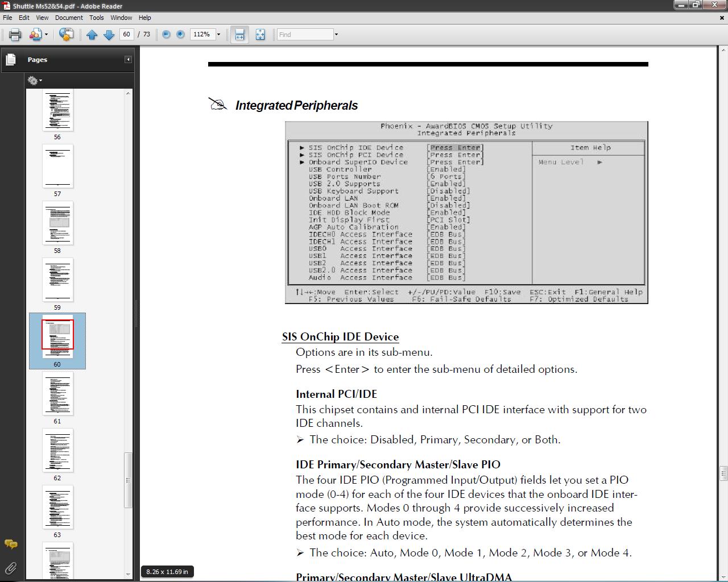Open the View menu
Screen dimensions: 728x582
pos(42,18)
